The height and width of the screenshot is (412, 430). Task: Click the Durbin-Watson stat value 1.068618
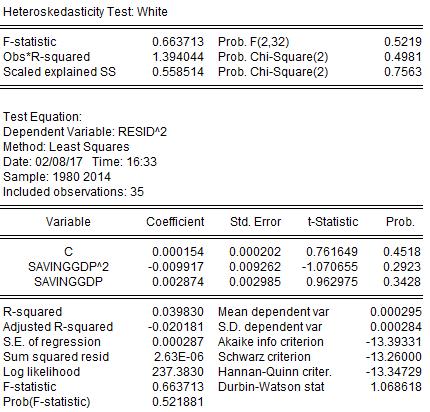tap(396, 387)
